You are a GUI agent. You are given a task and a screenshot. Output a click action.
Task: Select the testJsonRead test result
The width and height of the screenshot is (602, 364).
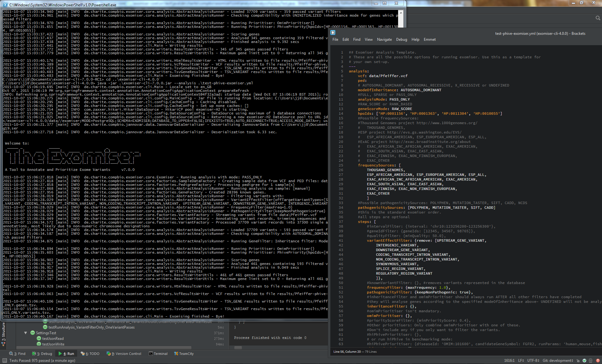click(53, 339)
